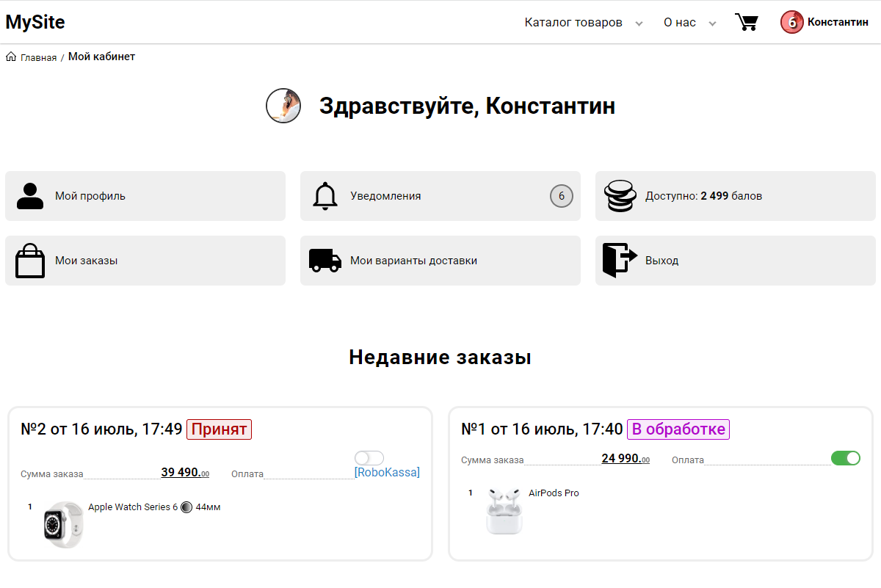Click the Уведомления bell icon

[326, 195]
